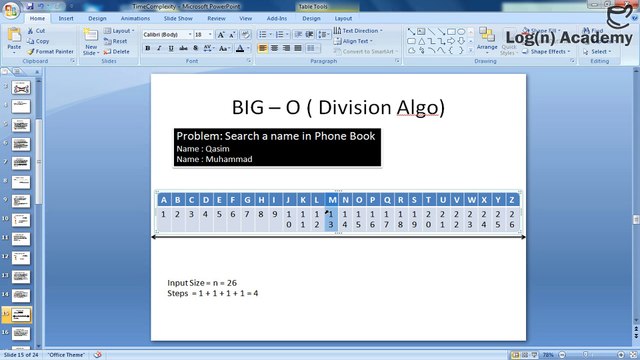
Task: Insert a right arrow block shape
Action: coord(451,41)
